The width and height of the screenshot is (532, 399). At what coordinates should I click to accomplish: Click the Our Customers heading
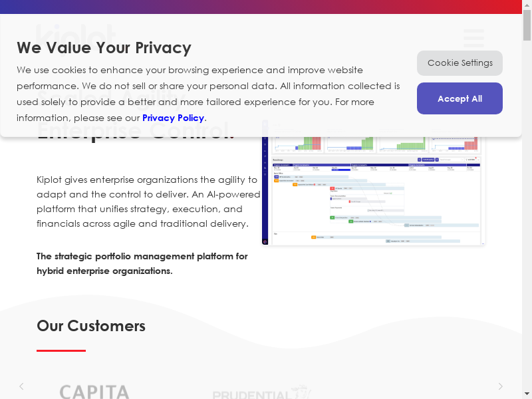coord(91,326)
